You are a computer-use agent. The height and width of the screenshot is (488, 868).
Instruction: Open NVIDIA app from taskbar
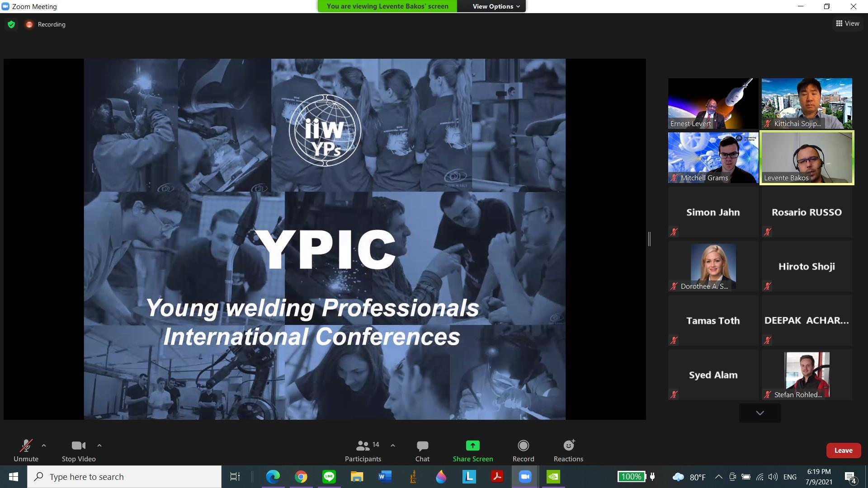point(553,477)
